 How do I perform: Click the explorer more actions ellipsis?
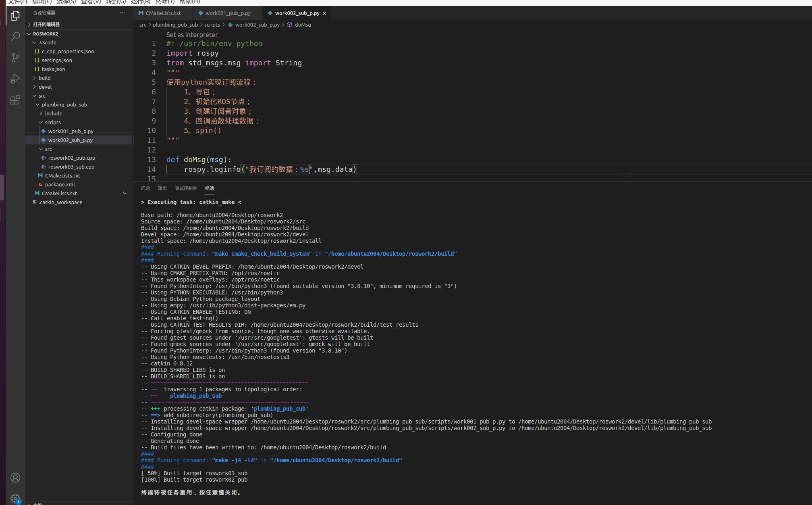pyautogui.click(x=123, y=13)
